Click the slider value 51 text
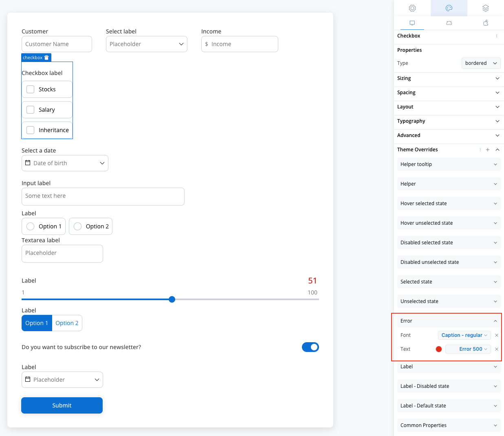Viewport: 504px width, 436px height. click(x=313, y=281)
